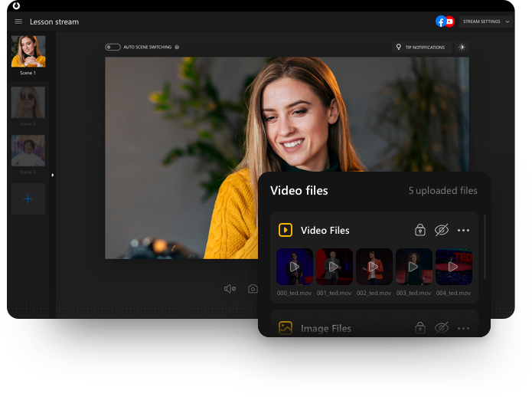532x397 pixels.
Task: Toggle visibility of Video Files layer
Action: pos(442,230)
